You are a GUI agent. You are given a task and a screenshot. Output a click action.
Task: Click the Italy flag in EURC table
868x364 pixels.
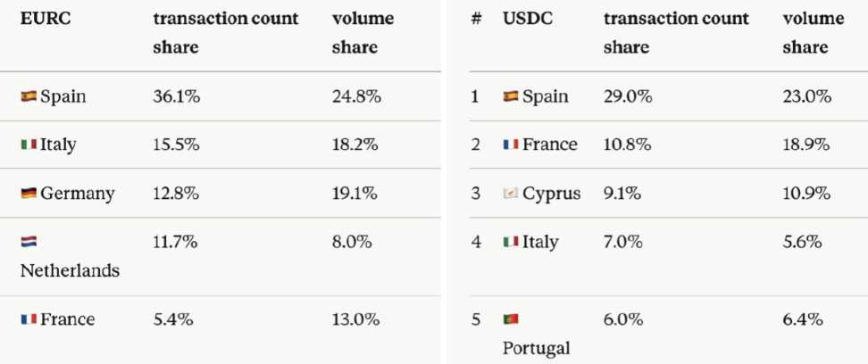click(x=29, y=145)
